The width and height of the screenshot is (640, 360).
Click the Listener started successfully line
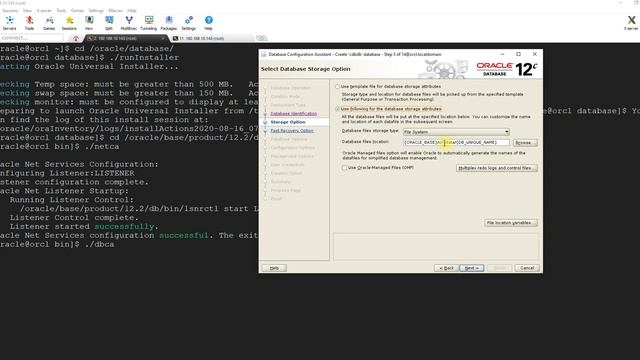(x=84, y=227)
